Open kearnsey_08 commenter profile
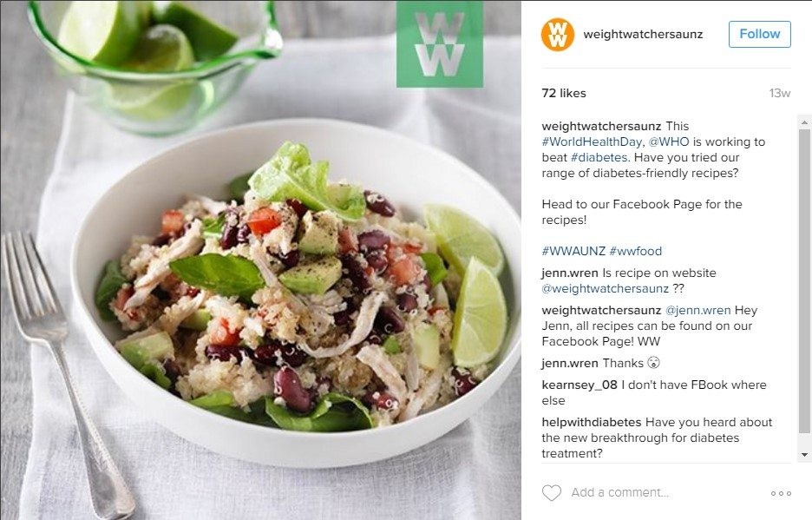 pos(580,385)
